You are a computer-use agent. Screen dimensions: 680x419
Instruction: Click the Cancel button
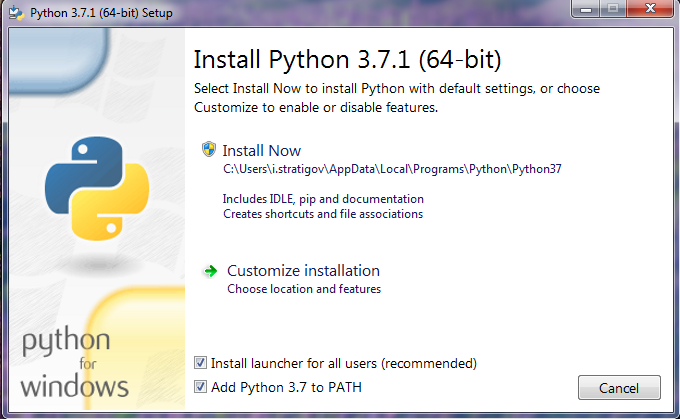[619, 387]
